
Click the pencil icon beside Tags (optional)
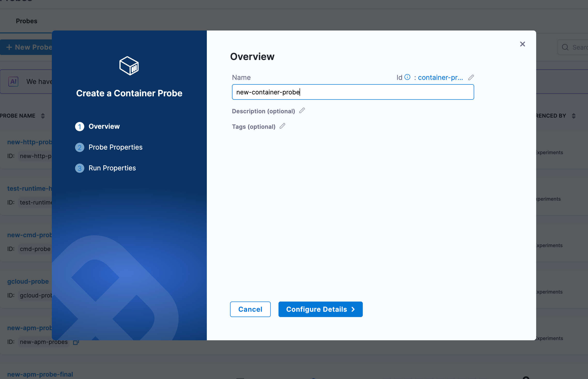click(x=282, y=126)
